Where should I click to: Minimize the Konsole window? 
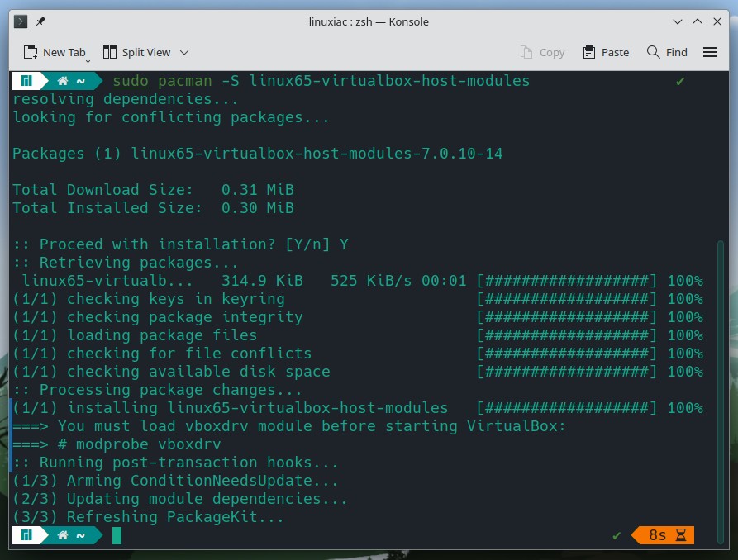[678, 21]
